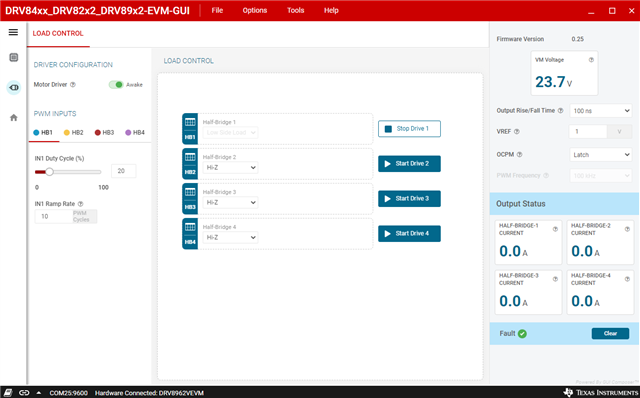Screen dimensions: 640x398
Task: Click the green Fault status check icon
Action: [x=522, y=334]
